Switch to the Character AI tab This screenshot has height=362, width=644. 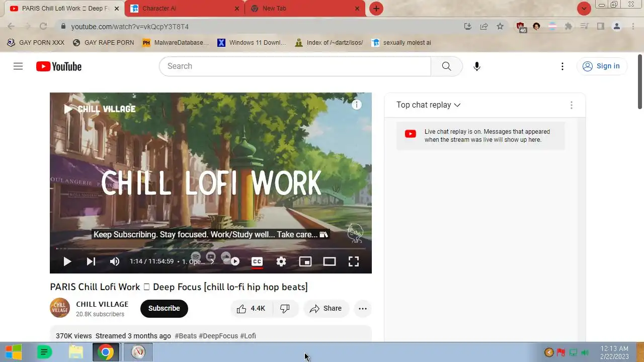(x=184, y=9)
